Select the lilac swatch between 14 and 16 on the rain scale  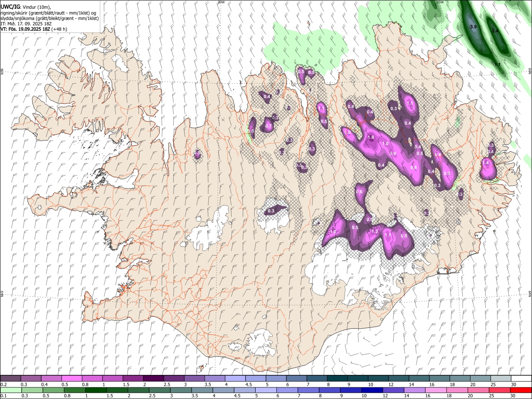pos(414,390)
